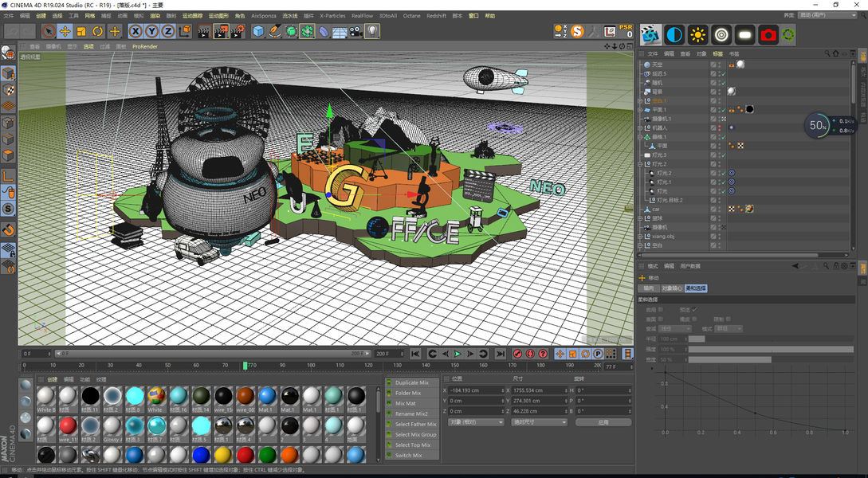This screenshot has width=868, height=478.
Task: Open the 绝对尺寸 size dropdown
Action: (540, 422)
